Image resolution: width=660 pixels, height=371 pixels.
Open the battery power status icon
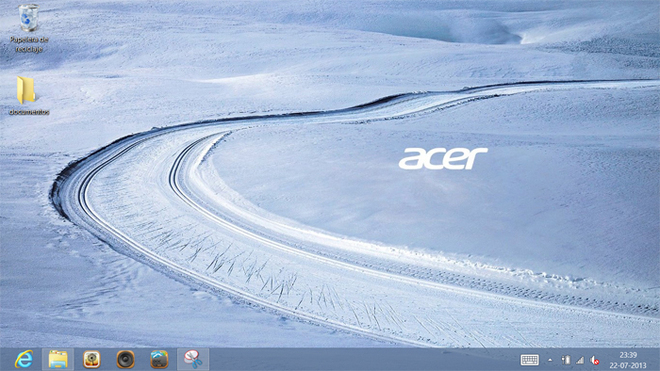click(566, 360)
